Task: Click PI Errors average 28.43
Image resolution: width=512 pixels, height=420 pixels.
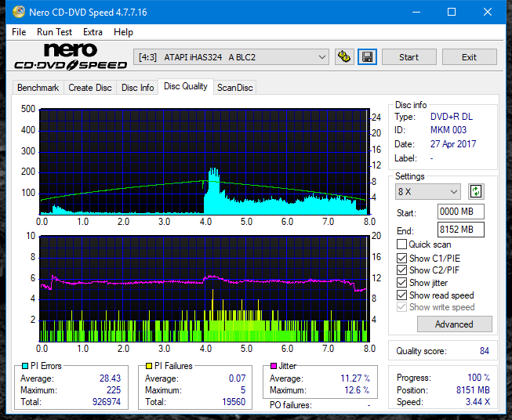Action: 110,378
